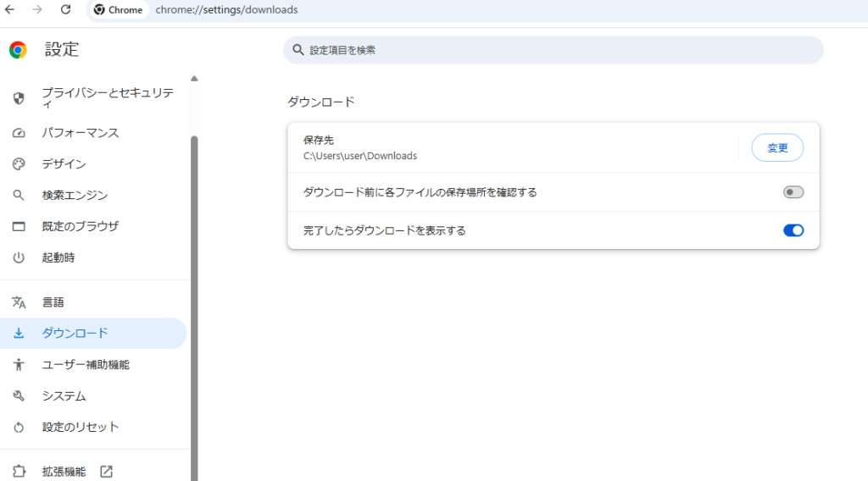This screenshot has width=868, height=481.
Task: Select ダウンロード in the settings sidebar
Action: click(75, 334)
